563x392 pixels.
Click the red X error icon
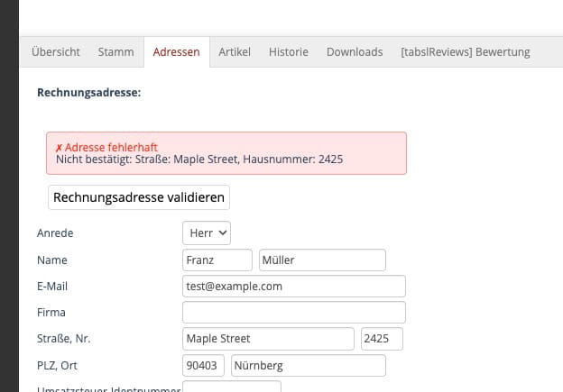coord(59,147)
